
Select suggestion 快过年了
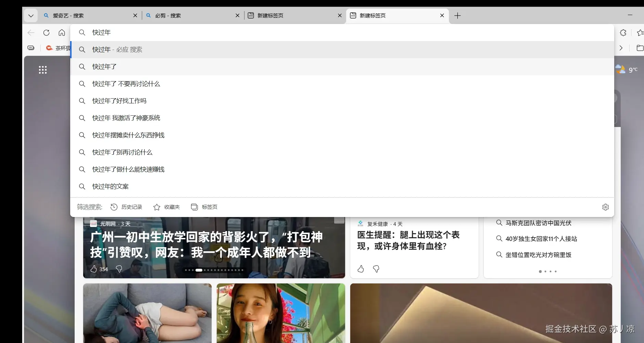pos(342,67)
